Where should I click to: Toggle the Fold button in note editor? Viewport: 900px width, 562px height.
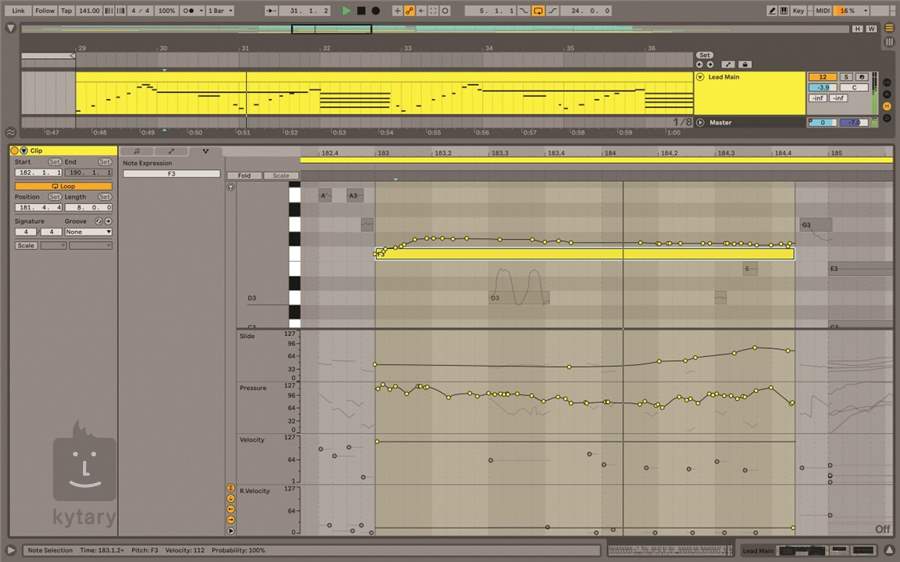245,176
